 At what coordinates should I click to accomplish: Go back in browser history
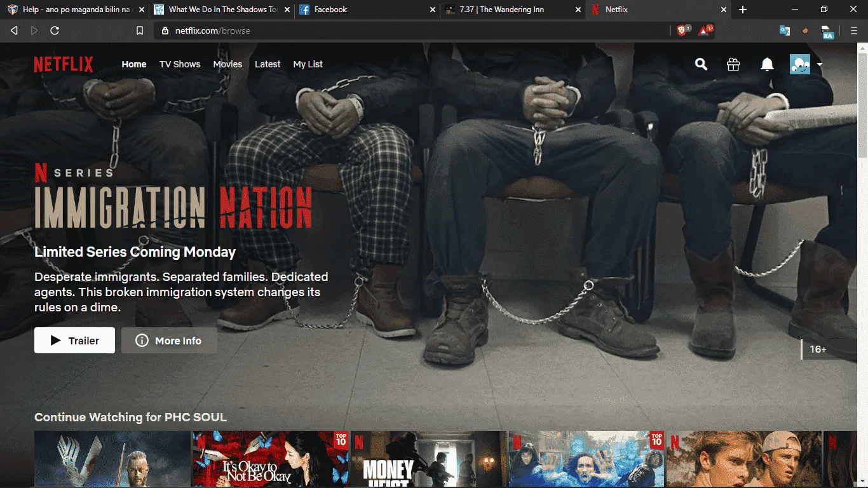coord(14,30)
